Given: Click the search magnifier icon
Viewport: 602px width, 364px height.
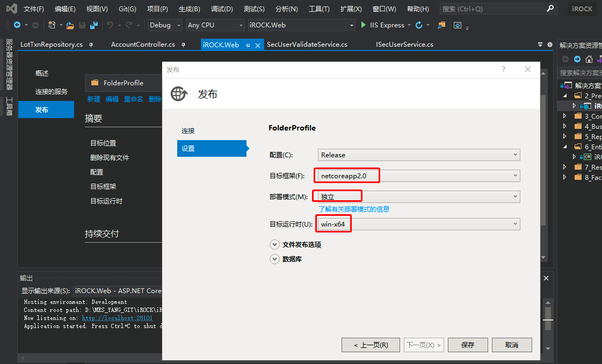Looking at the screenshot, I should pyautogui.click(x=550, y=8).
